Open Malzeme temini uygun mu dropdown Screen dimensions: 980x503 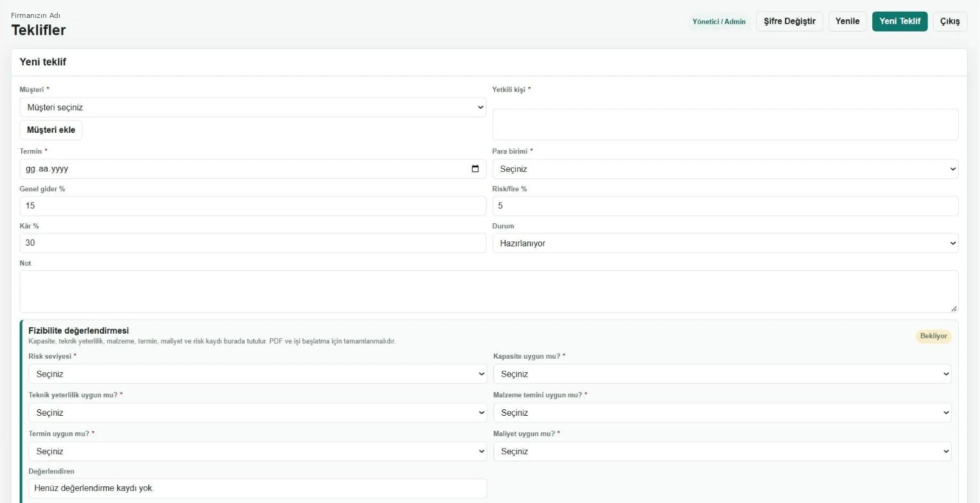722,413
